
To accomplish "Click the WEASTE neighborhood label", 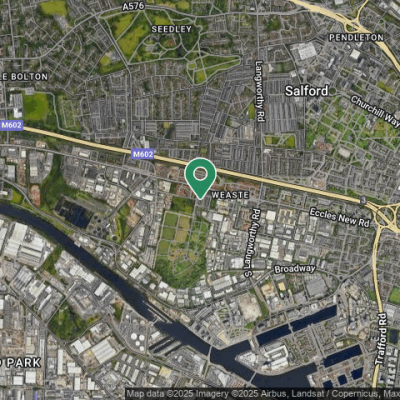I will pyautogui.click(x=230, y=195).
